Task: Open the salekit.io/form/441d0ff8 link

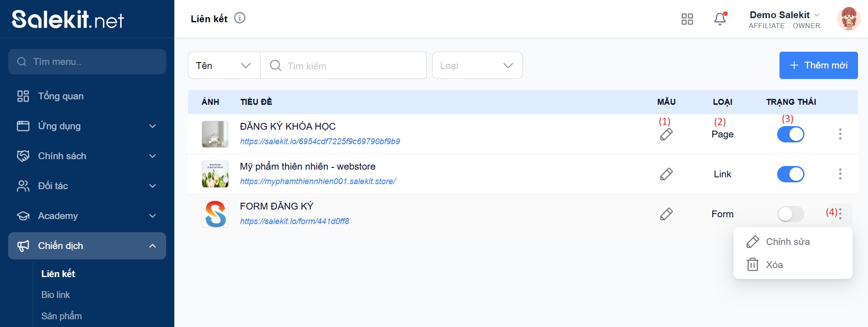Action: pos(294,221)
